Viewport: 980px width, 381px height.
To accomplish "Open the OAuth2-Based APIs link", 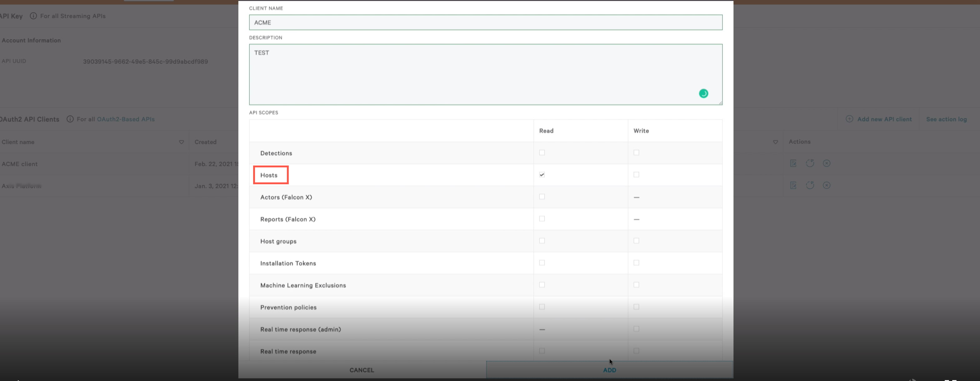I will point(126,119).
